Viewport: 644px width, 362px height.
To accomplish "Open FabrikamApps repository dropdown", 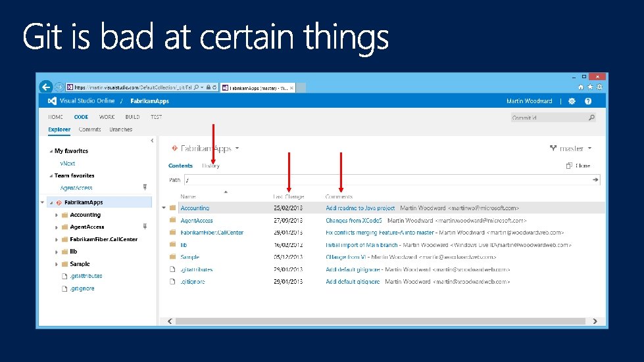I will 237,148.
